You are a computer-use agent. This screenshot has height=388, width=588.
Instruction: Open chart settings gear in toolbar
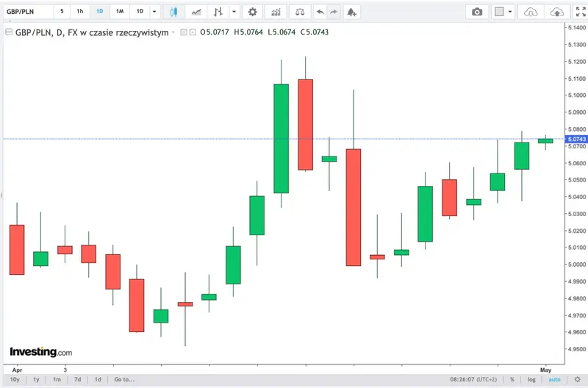coord(253,12)
